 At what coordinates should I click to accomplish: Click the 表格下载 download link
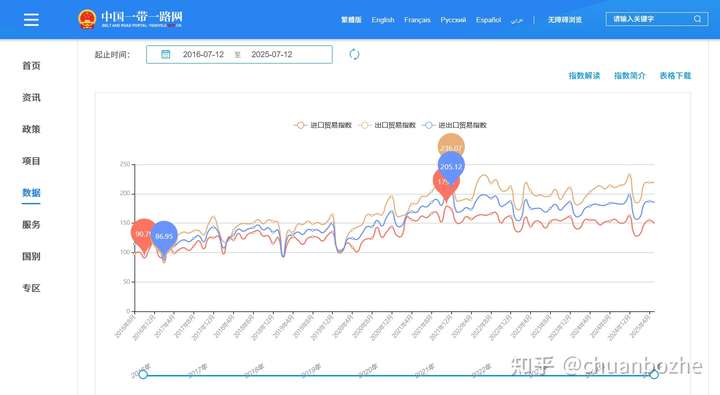(x=675, y=76)
